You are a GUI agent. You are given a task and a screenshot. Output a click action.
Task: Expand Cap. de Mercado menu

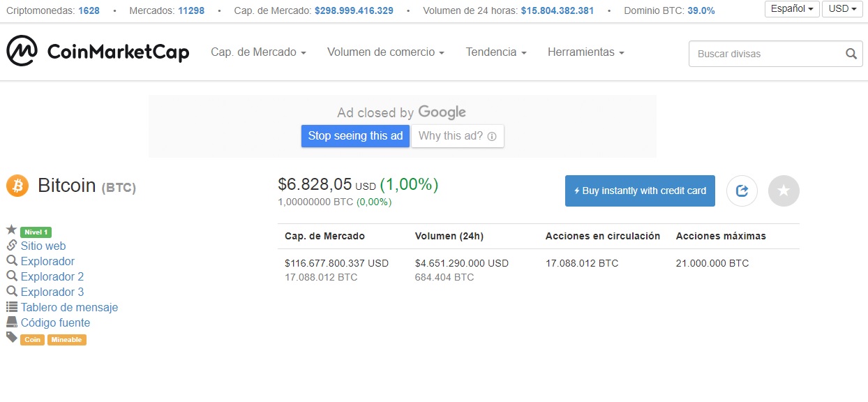tap(258, 52)
